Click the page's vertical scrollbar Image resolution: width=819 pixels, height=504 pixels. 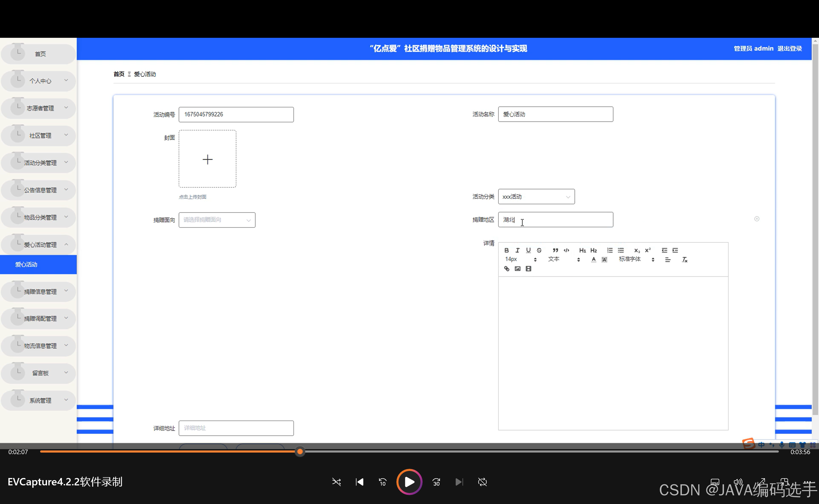tap(815, 230)
